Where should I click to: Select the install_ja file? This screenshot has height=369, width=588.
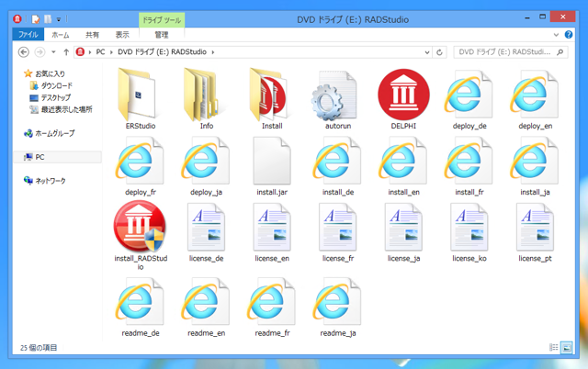click(535, 165)
